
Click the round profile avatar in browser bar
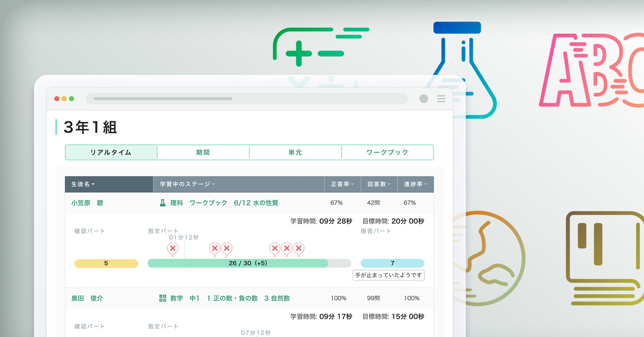tap(423, 99)
